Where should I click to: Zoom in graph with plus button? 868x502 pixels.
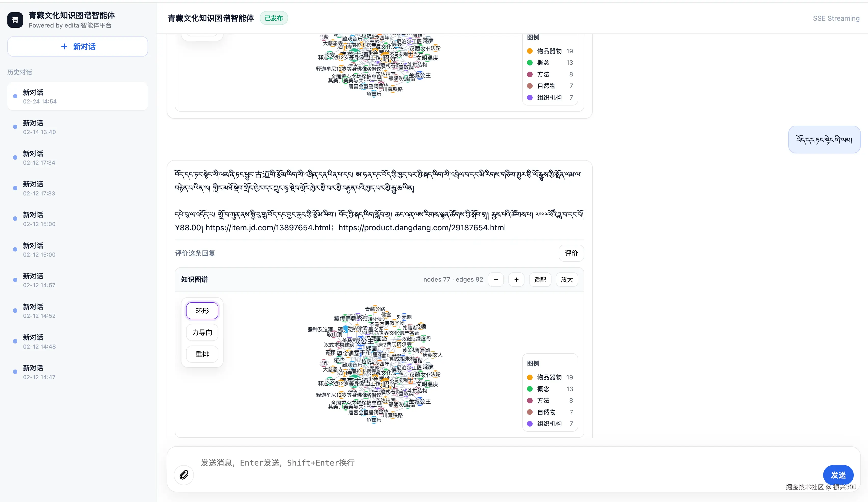516,280
